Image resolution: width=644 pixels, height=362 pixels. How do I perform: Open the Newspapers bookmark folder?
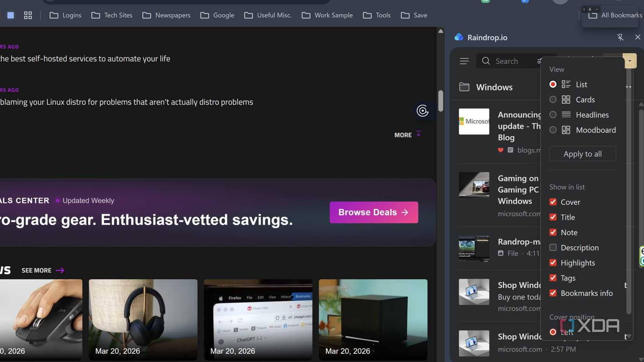[x=166, y=15]
